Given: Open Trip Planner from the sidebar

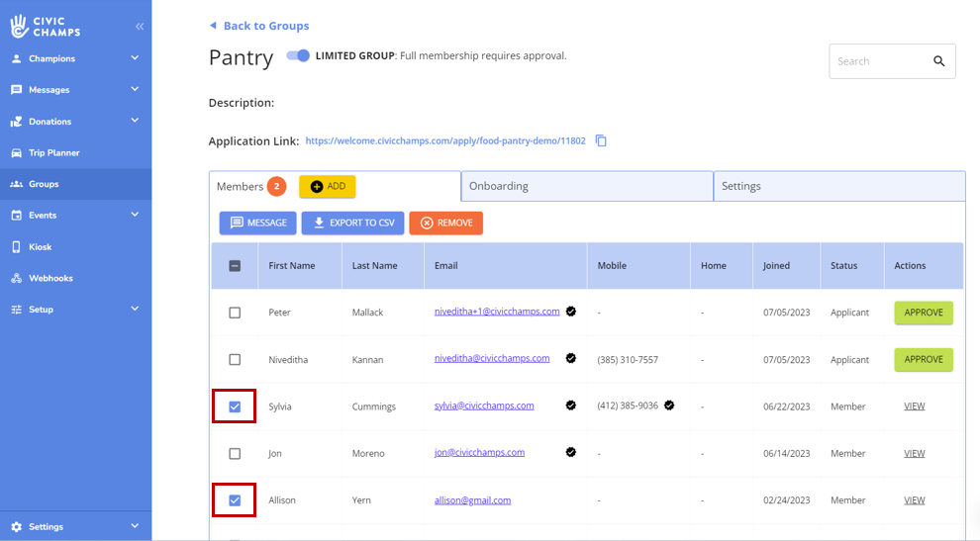Looking at the screenshot, I should (54, 153).
